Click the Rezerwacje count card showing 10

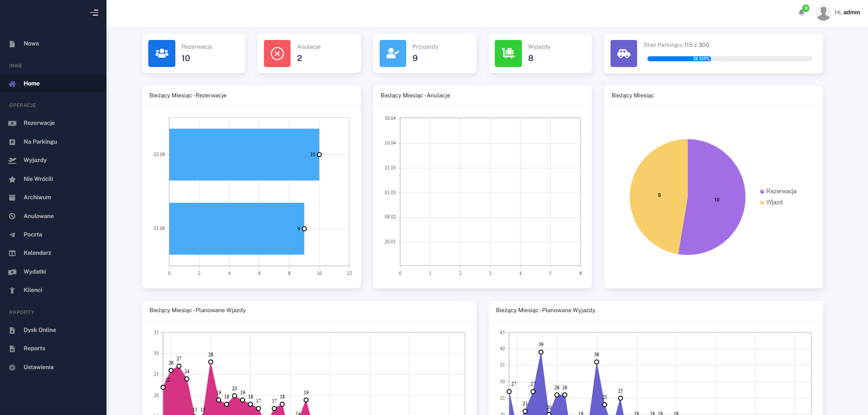(194, 53)
